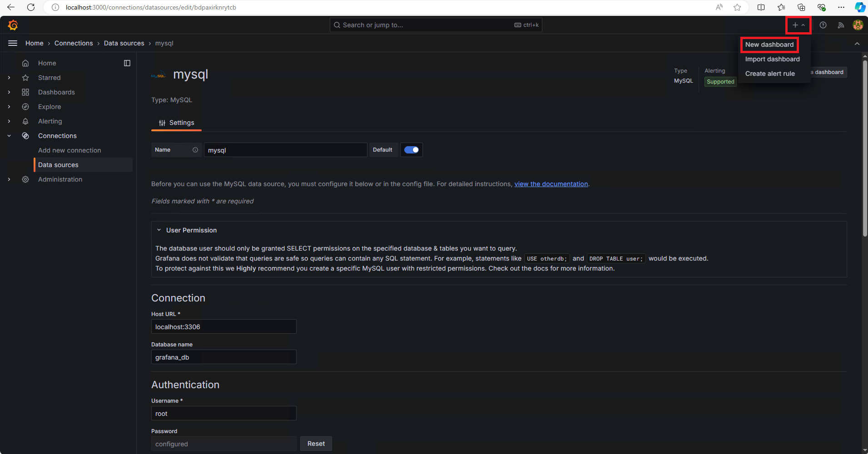The height and width of the screenshot is (454, 868).
Task: Expand the Alerting section chevron
Action: pyautogui.click(x=9, y=121)
